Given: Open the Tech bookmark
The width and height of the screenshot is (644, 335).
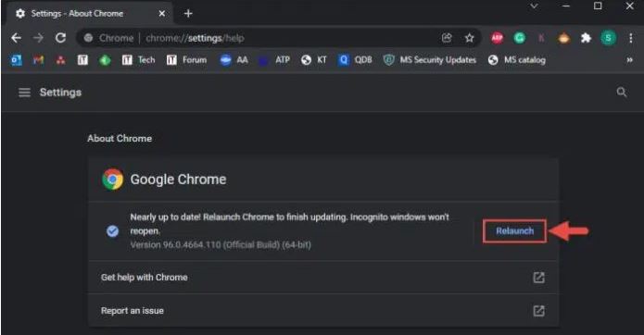Looking at the screenshot, I should click(138, 60).
